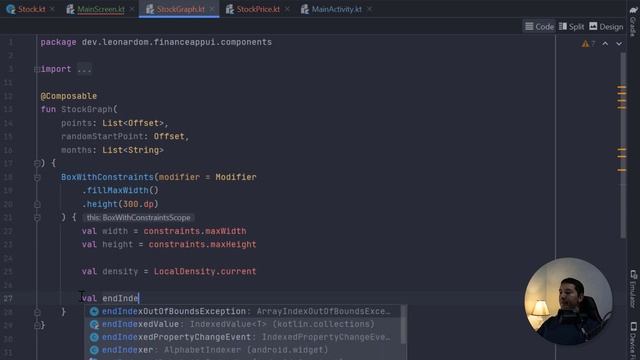This screenshot has width=640, height=360.
Task: Expand the folded import block
Action: [x=37, y=69]
